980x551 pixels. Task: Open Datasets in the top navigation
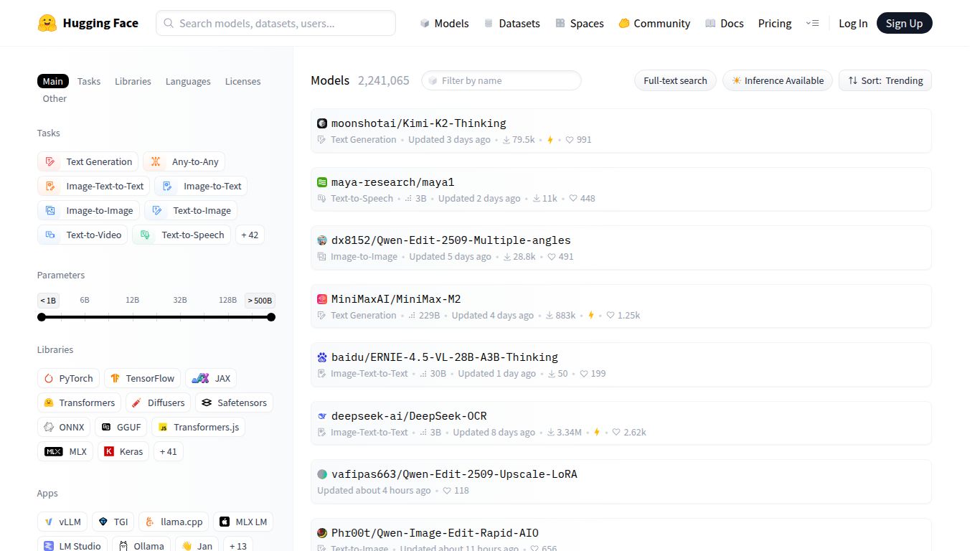pos(512,23)
